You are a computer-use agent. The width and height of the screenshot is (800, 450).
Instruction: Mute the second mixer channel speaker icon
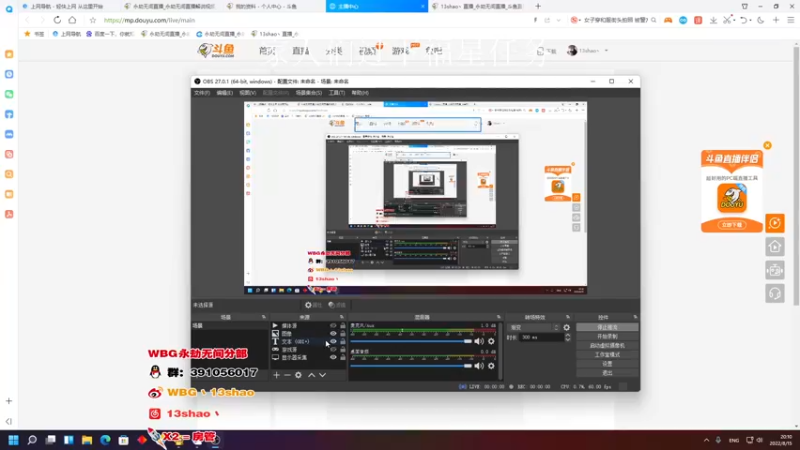479,366
